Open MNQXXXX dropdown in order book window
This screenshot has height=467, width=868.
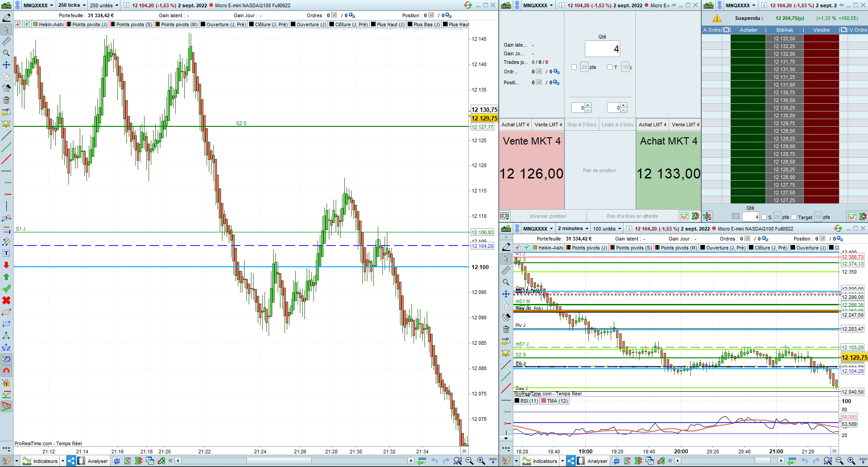[x=741, y=5]
